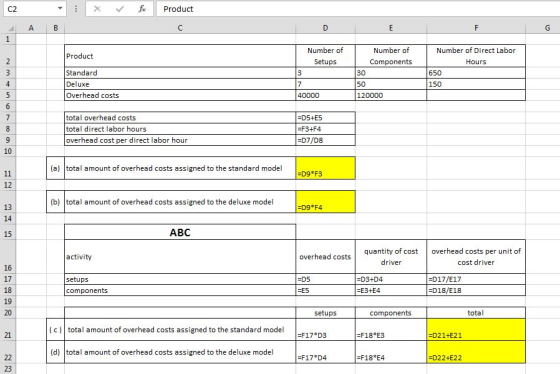The width and height of the screenshot is (560, 374).
Task: Click the cell with value 150
Action: [476, 84]
